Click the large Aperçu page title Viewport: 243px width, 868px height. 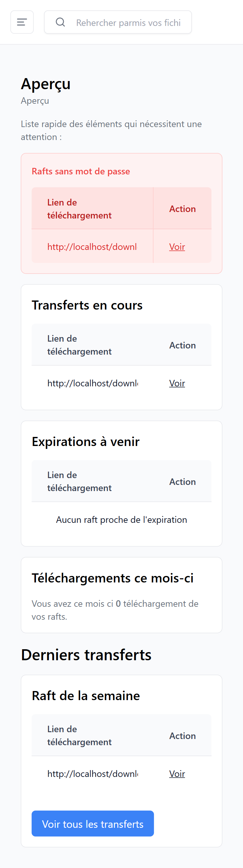point(46,84)
